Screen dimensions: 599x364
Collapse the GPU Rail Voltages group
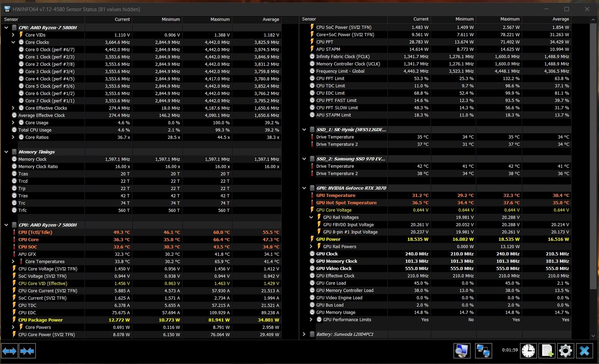click(311, 217)
